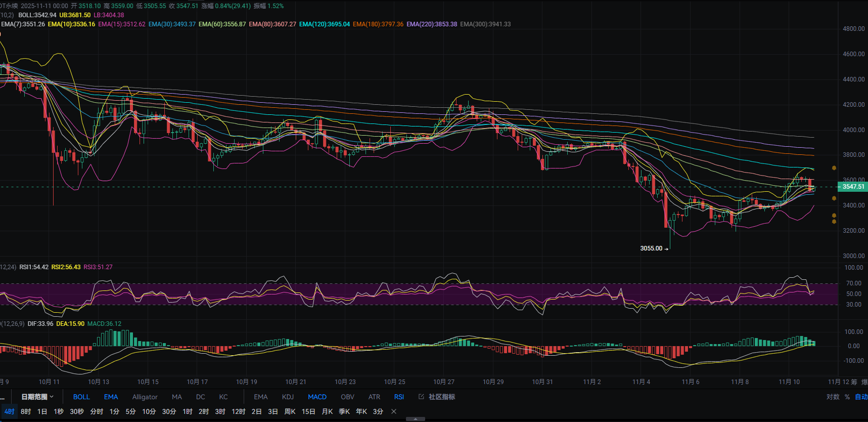Toggle 自动 auto scale mode
The width and height of the screenshot is (868, 422).
(x=861, y=397)
